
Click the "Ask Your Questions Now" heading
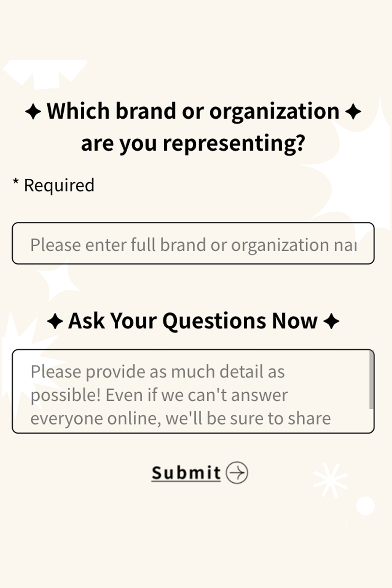click(193, 321)
